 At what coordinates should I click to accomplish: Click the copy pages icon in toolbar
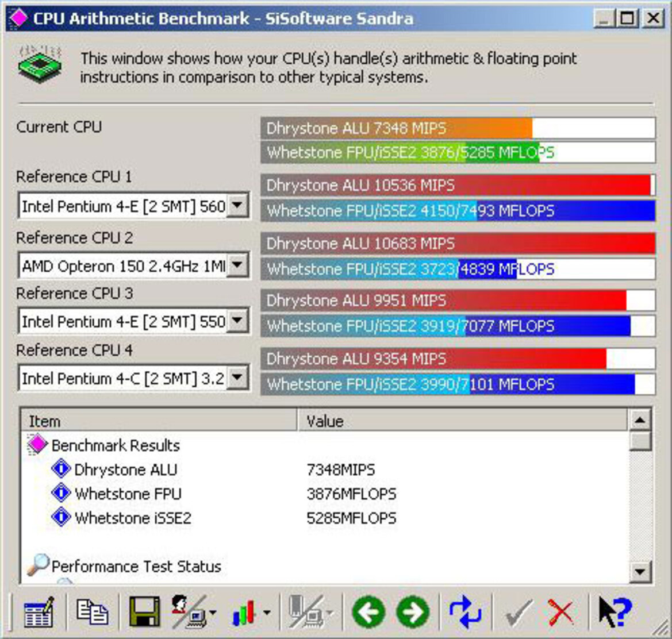click(x=92, y=611)
